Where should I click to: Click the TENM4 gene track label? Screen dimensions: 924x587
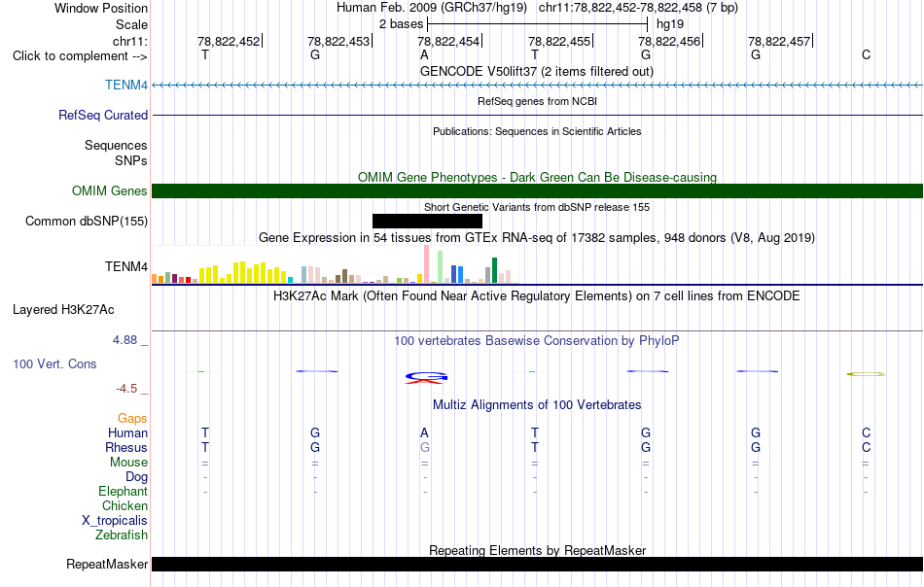pyautogui.click(x=126, y=85)
